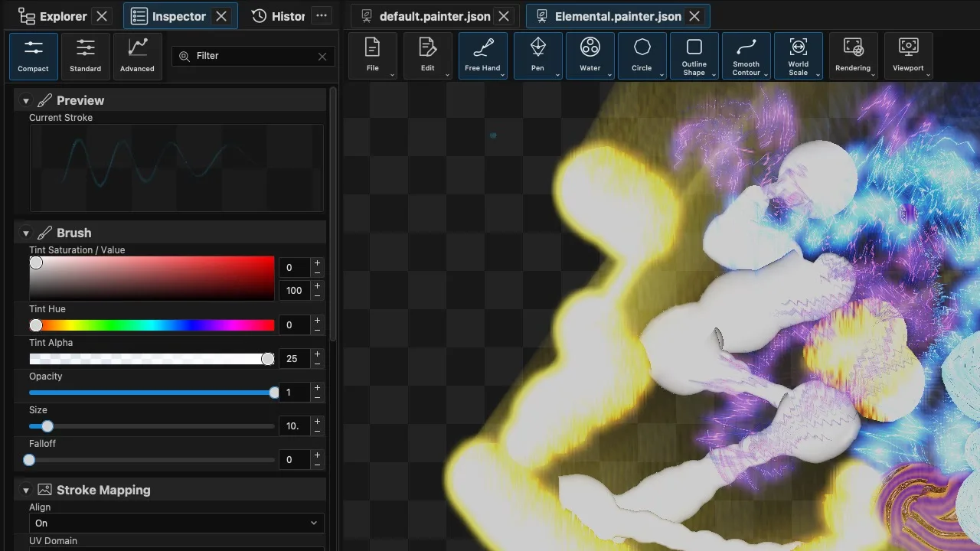The height and width of the screenshot is (551, 980).
Task: Open the Viewport settings
Action: (908, 56)
